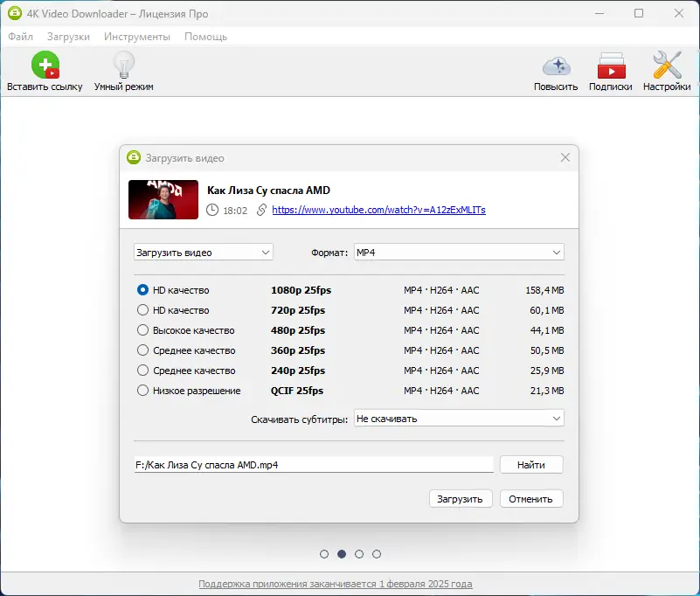The height and width of the screenshot is (596, 700).
Task: Open the Подписки subscriptions icon
Action: (611, 66)
